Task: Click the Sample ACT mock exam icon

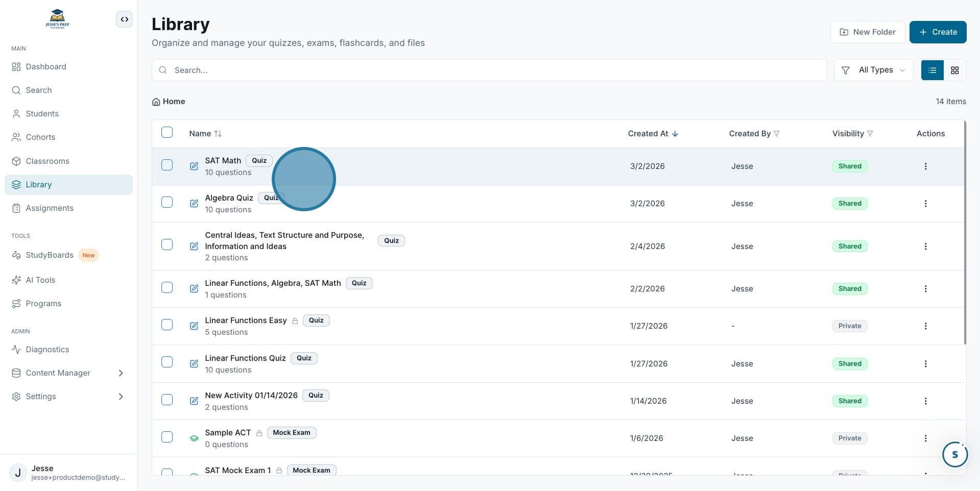Action: (x=194, y=438)
